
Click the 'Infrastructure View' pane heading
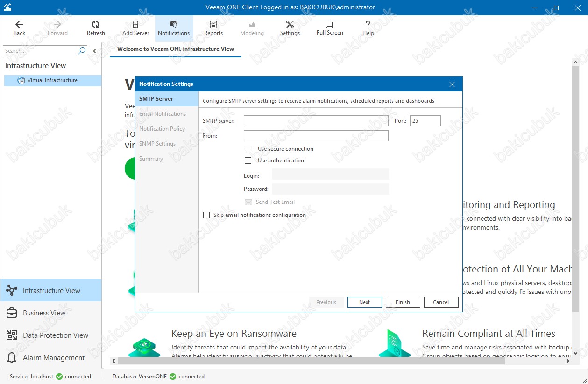pos(35,66)
